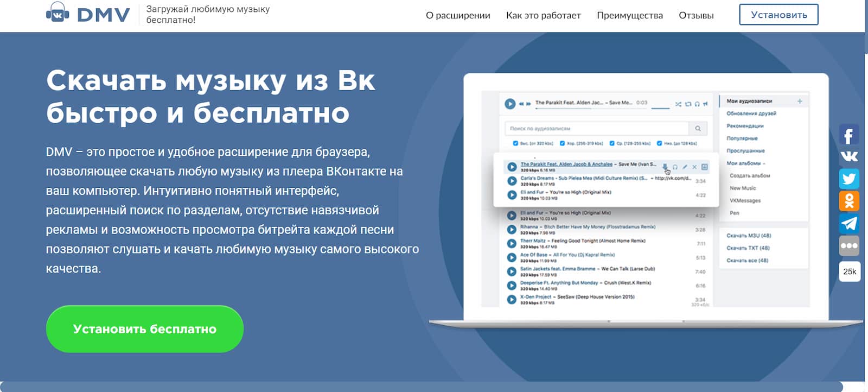The height and width of the screenshot is (392, 868).
Task: Share the page on VK
Action: pyautogui.click(x=849, y=157)
